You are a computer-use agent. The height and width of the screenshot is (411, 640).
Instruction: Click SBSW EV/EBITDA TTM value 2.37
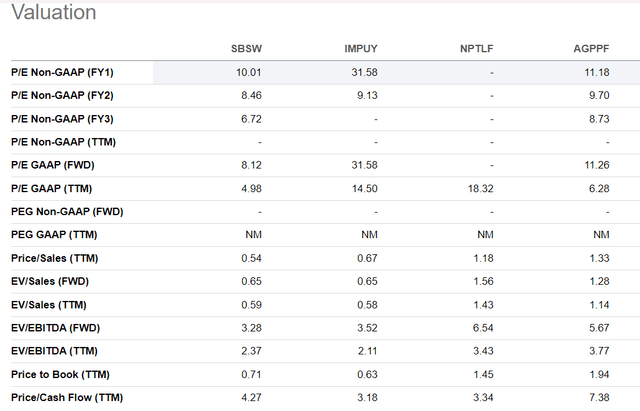tap(251, 351)
